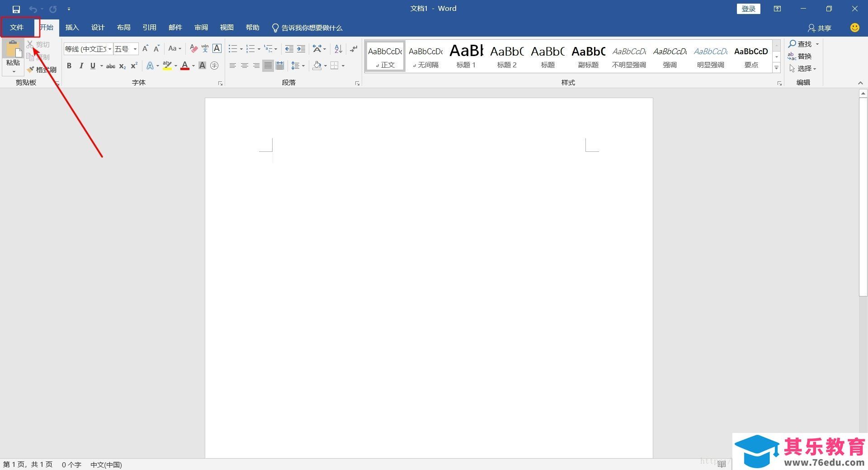
Task: Click the paragraph shading bucket icon
Action: click(x=317, y=66)
